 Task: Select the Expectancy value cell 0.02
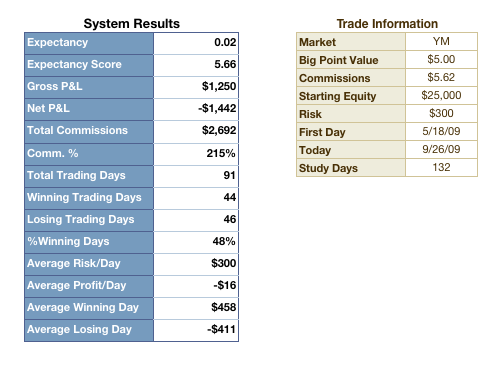click(x=196, y=43)
